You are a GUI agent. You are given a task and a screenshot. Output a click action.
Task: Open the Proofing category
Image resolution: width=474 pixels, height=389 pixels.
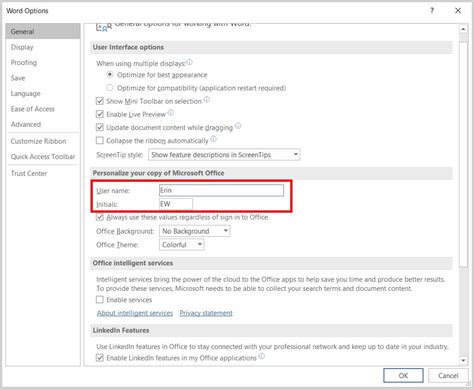43,62
